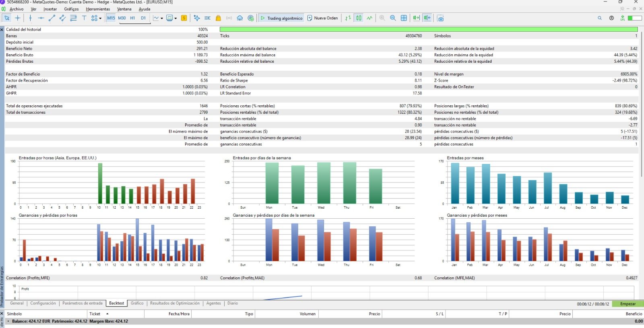Open the VPS cloud hosting icon

click(240, 18)
